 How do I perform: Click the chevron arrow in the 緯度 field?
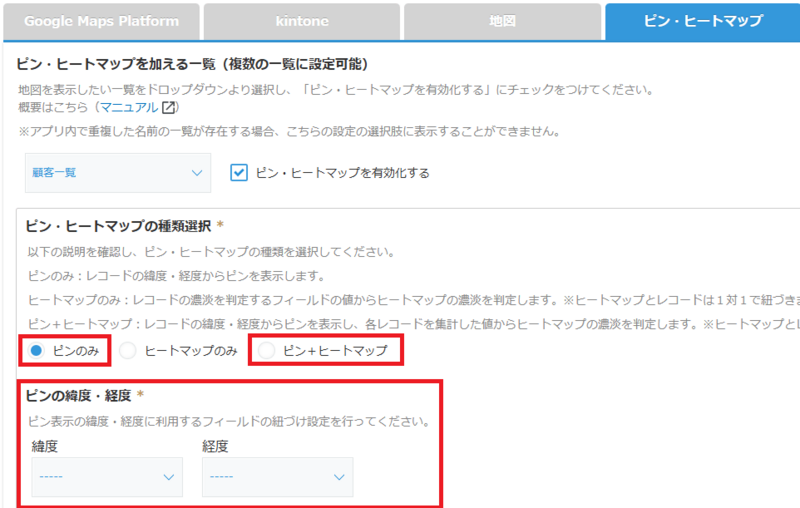pos(168,477)
